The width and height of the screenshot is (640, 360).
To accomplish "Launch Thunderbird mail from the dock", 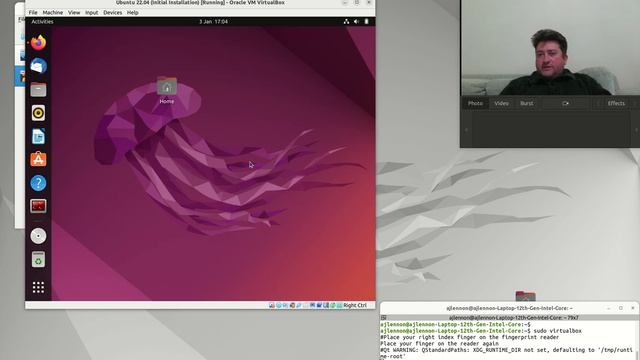I will (38, 66).
